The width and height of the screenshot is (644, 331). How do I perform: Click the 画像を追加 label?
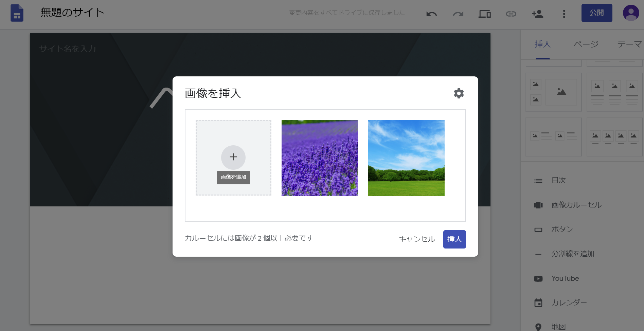(x=233, y=177)
